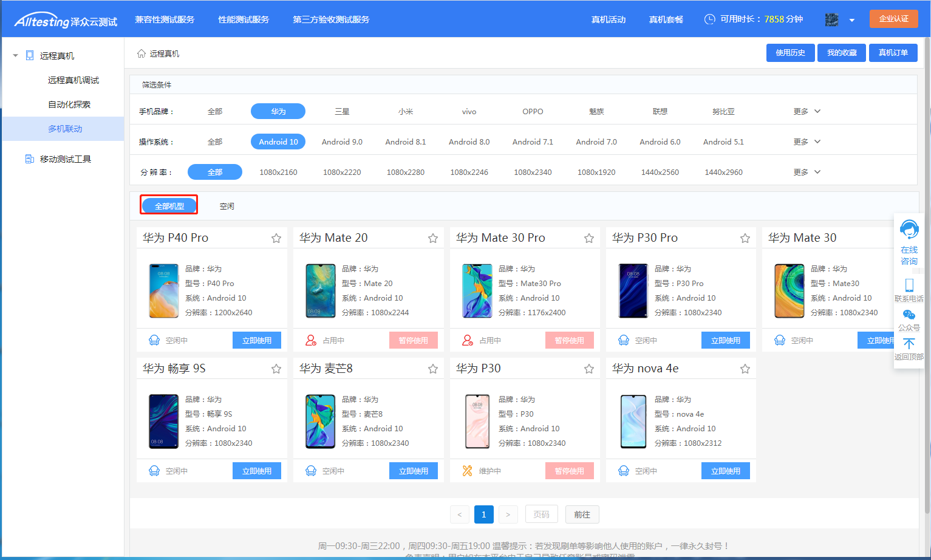
Task: Open 真机活动 in top navigation
Action: tap(609, 19)
